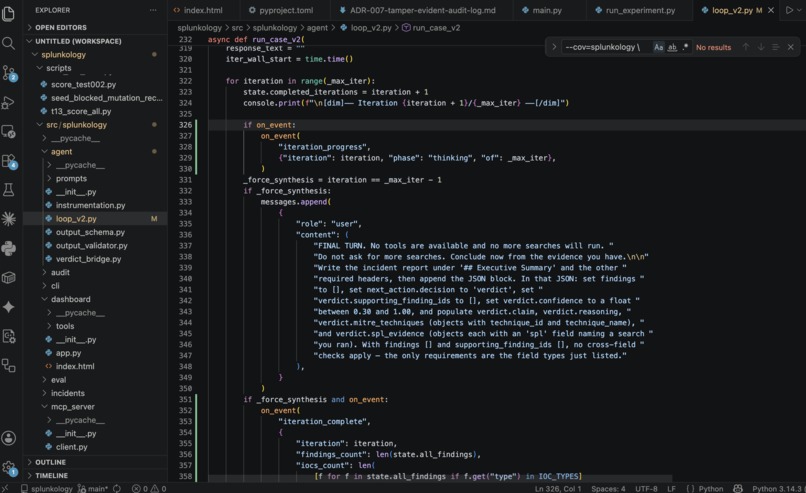Open the Explorer view in activity bar
Screen dimensions: 806x493
click(x=9, y=14)
